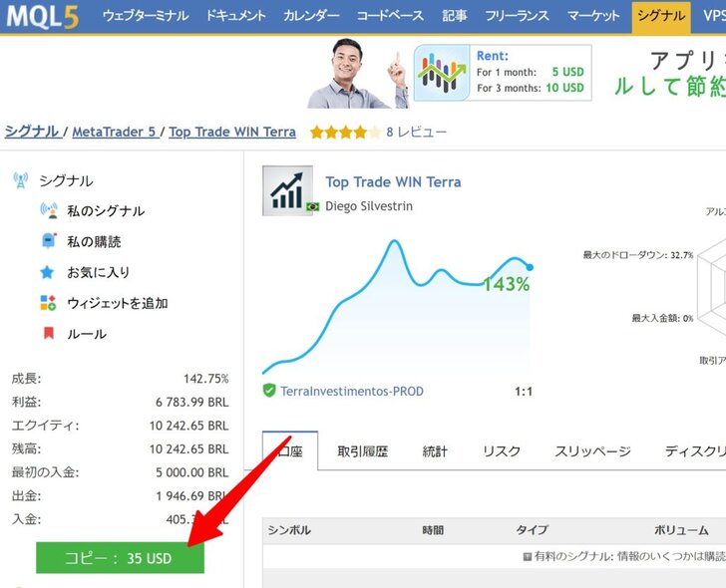Open 私のシグナル in the sidebar
This screenshot has width=726, height=588.
[106, 211]
